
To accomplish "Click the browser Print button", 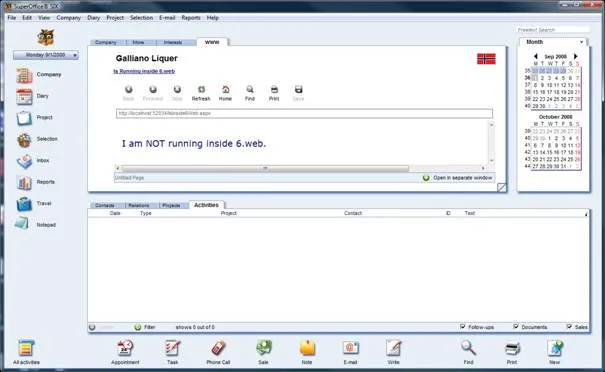I will click(x=274, y=93).
